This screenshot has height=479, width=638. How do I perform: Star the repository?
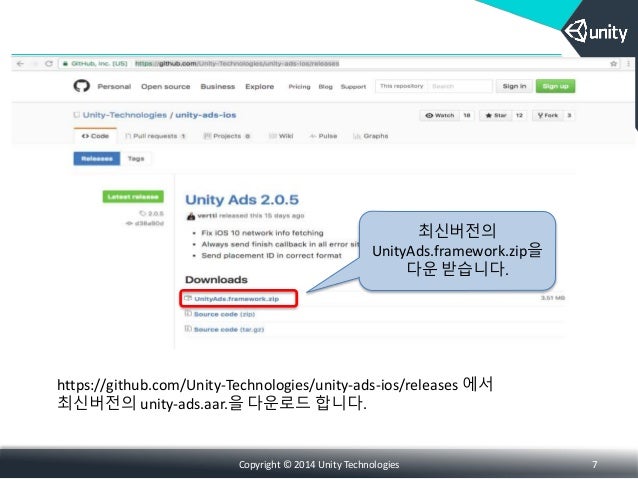click(x=496, y=116)
